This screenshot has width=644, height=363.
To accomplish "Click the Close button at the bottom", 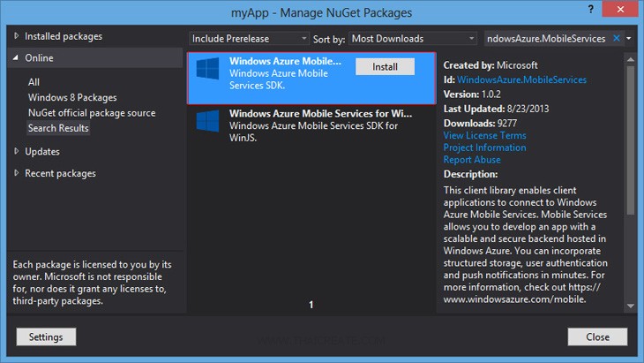I will click(x=597, y=337).
